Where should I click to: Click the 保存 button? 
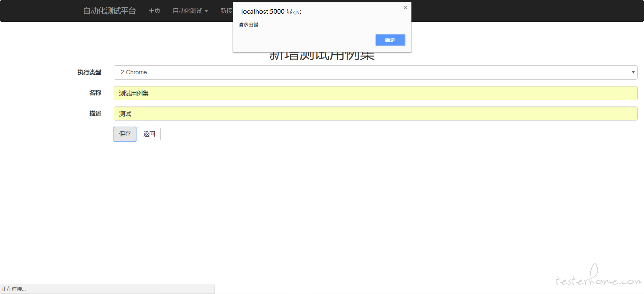coord(125,134)
